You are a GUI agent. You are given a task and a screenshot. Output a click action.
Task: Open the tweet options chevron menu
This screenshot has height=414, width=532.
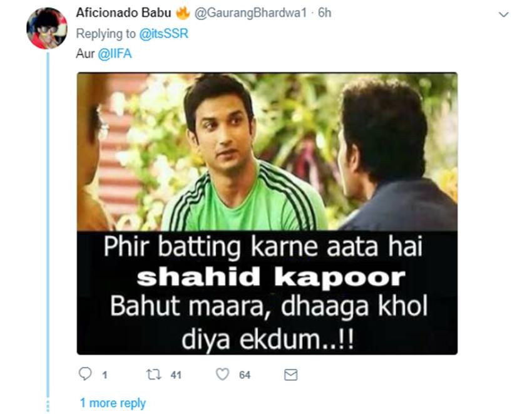[x=503, y=14]
